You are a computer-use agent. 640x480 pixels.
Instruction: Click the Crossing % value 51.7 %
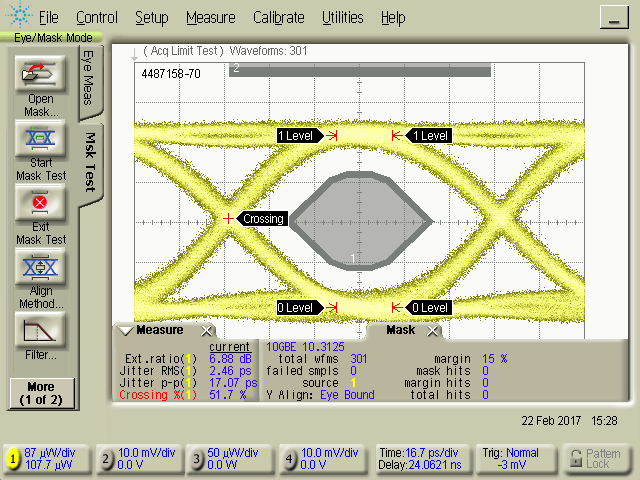click(228, 395)
